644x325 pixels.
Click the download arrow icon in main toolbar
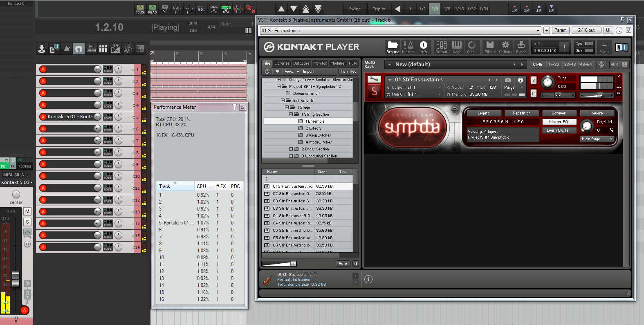coord(42,49)
